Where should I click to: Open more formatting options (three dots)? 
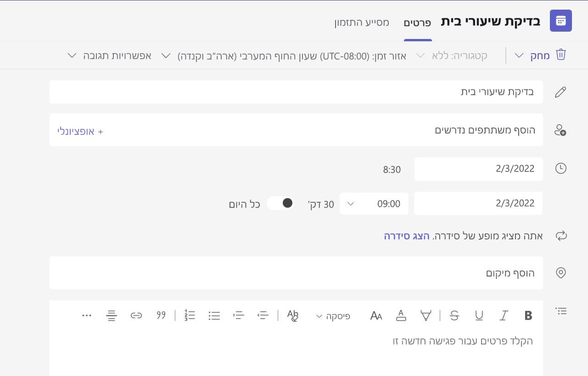point(87,315)
